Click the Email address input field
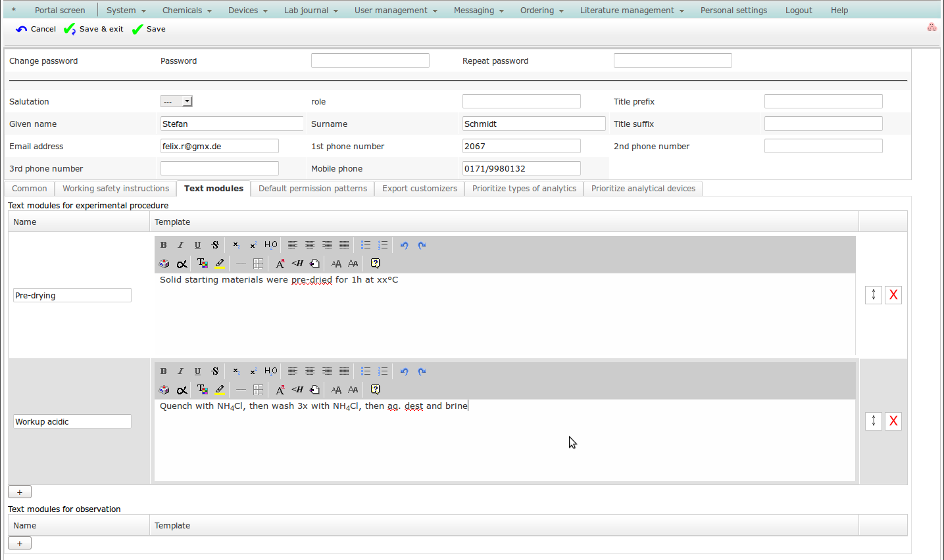The width and height of the screenshot is (944, 560). pos(219,146)
